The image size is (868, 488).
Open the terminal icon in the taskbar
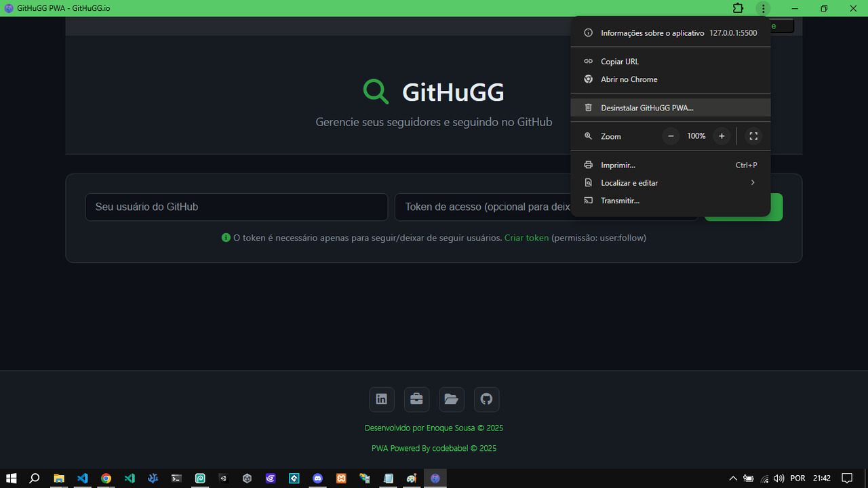[176, 478]
